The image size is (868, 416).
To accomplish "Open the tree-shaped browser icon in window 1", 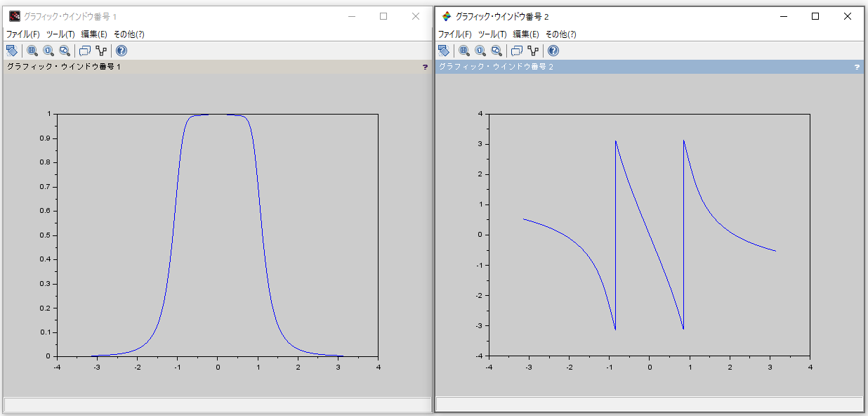I will point(101,51).
